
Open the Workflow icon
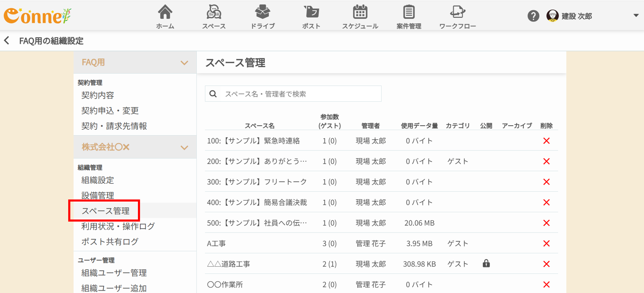click(458, 12)
